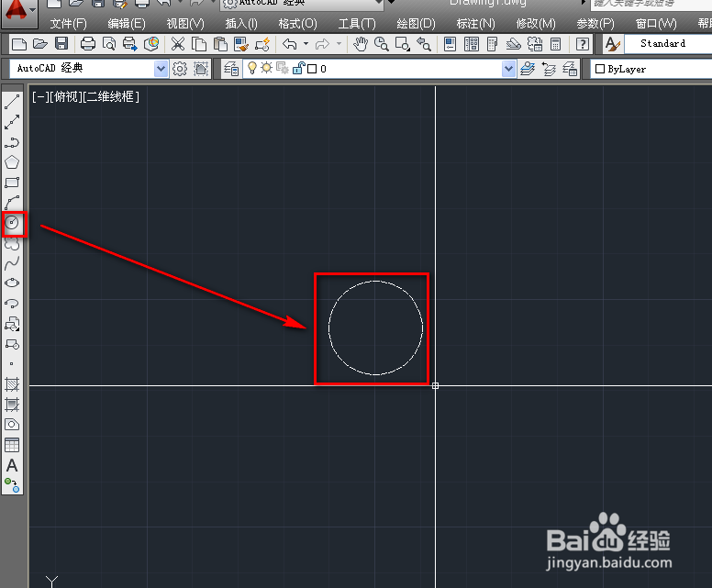Screen dimensions: 712x588
Task: Select the Multiline Text tool
Action: coord(12,465)
